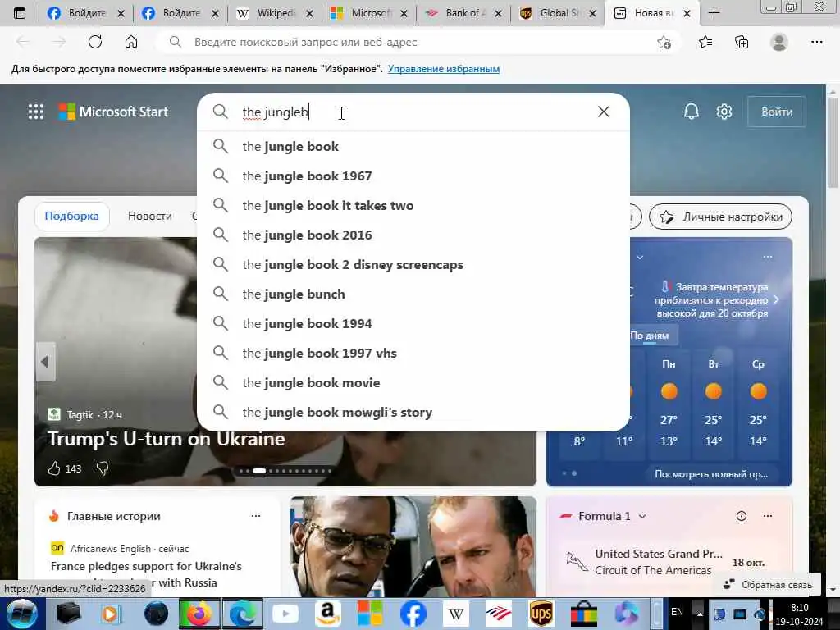840x630 pixels.
Task: Select the По дням weather tab
Action: click(x=650, y=336)
